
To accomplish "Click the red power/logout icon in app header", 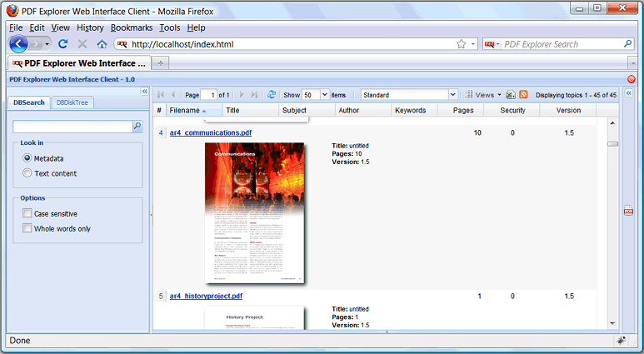I will [632, 79].
